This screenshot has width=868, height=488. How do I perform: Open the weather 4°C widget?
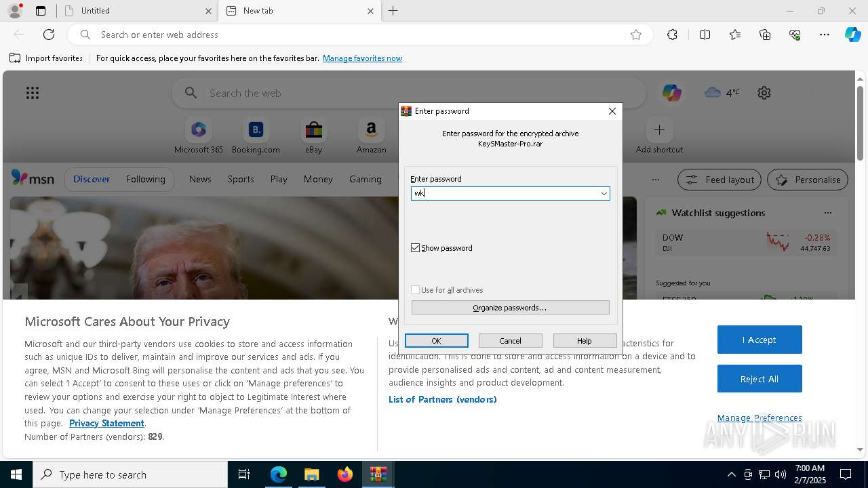(722, 93)
